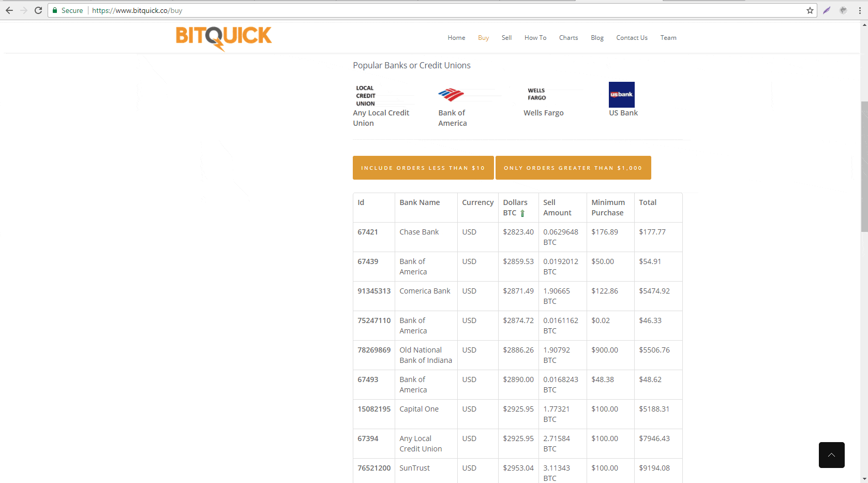Click the back-to-top arrow button
The height and width of the screenshot is (483, 868).
pos(832,455)
